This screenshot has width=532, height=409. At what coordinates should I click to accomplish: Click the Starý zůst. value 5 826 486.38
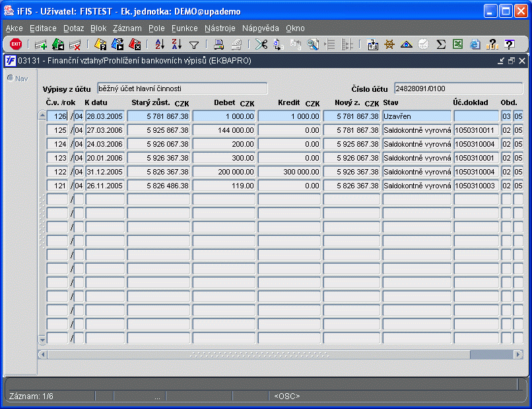point(158,186)
